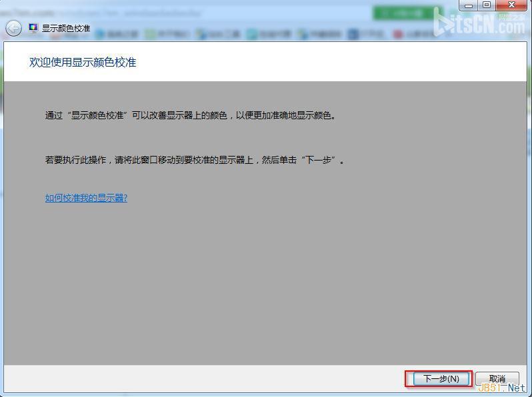Click the back arrow button
The height and width of the screenshot is (397, 532).
coord(13,28)
